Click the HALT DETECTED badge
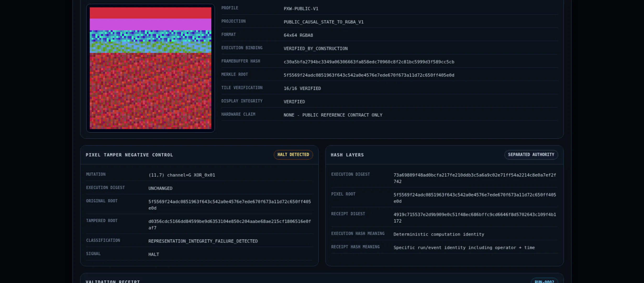The image size is (644, 283). pos(293,155)
